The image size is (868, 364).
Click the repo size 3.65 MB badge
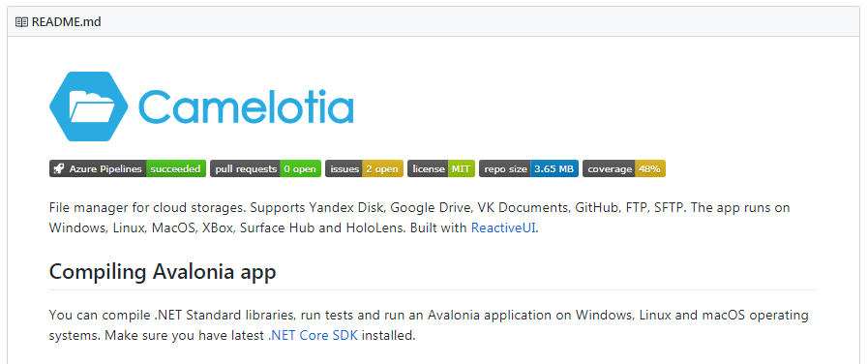(528, 169)
